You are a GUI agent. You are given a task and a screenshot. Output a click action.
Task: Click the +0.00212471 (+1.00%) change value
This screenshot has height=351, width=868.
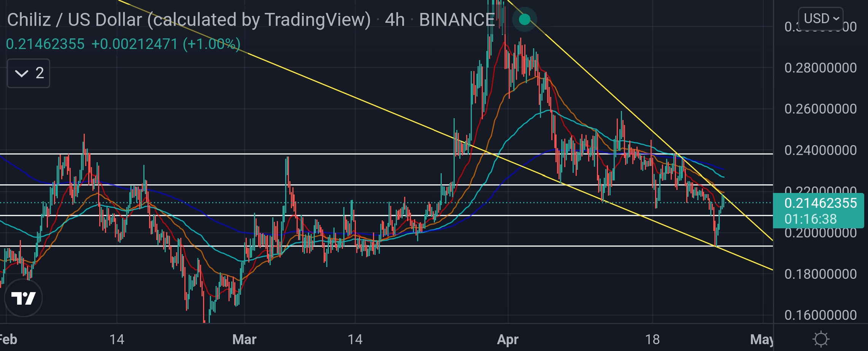tap(166, 44)
